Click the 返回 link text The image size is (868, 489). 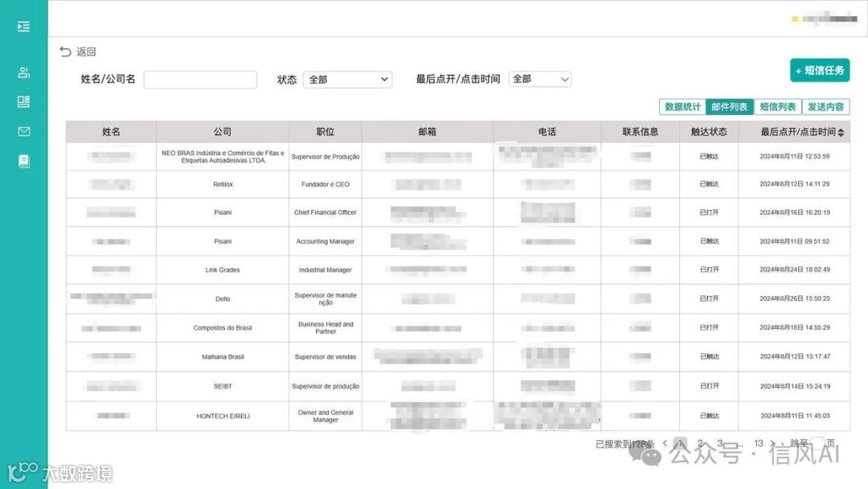[x=86, y=51]
